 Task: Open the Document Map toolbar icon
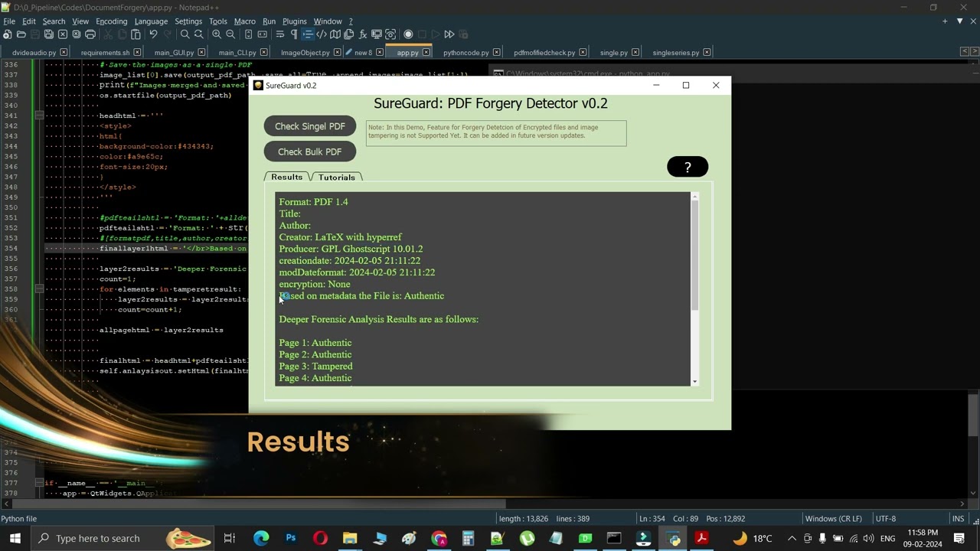tap(335, 34)
